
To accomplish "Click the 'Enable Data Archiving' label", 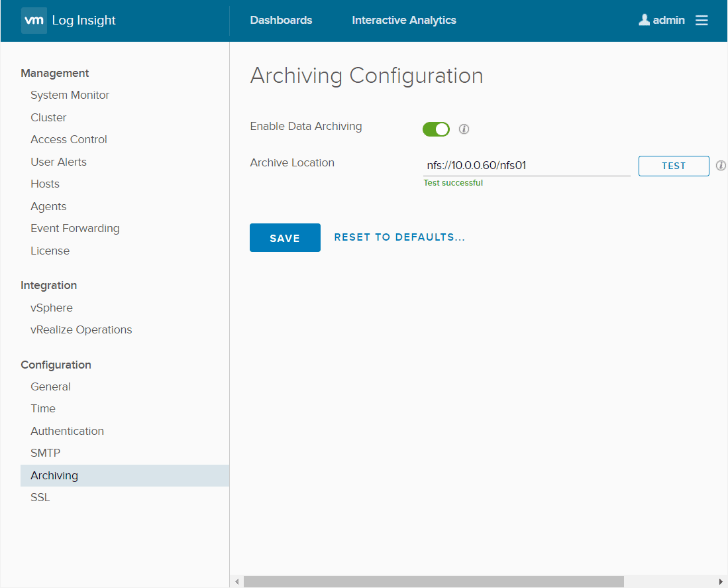I will [x=306, y=127].
